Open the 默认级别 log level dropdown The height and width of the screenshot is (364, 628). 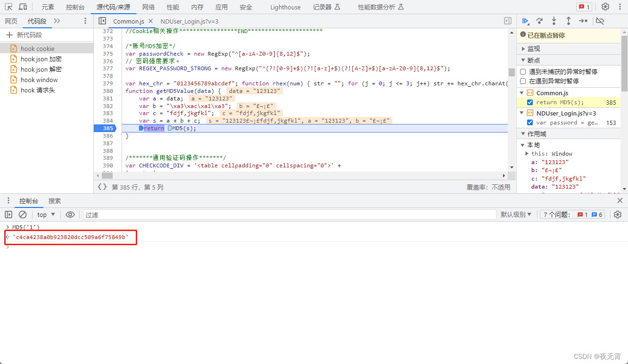(516, 215)
